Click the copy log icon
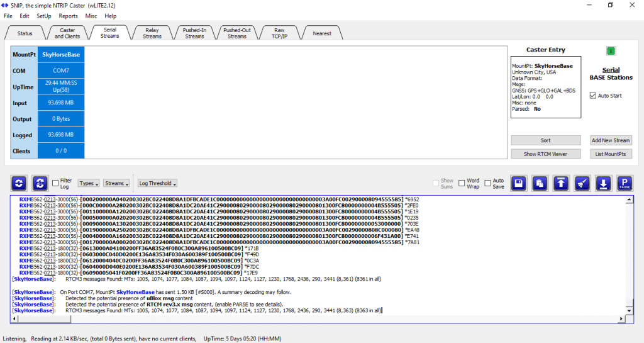 (540, 183)
